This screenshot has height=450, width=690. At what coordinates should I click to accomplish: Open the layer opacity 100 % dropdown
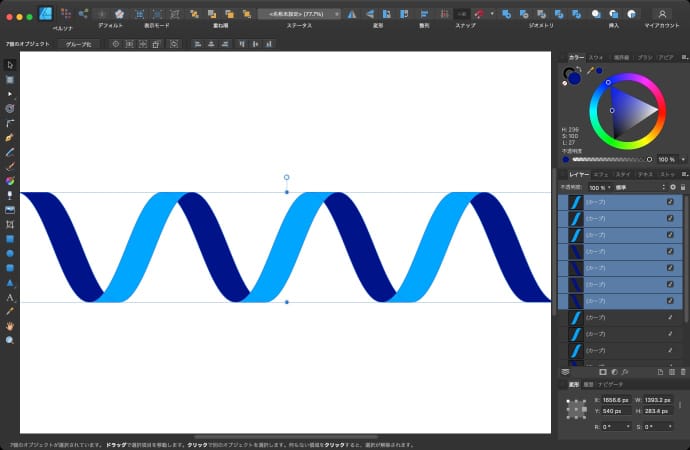[x=597, y=187]
